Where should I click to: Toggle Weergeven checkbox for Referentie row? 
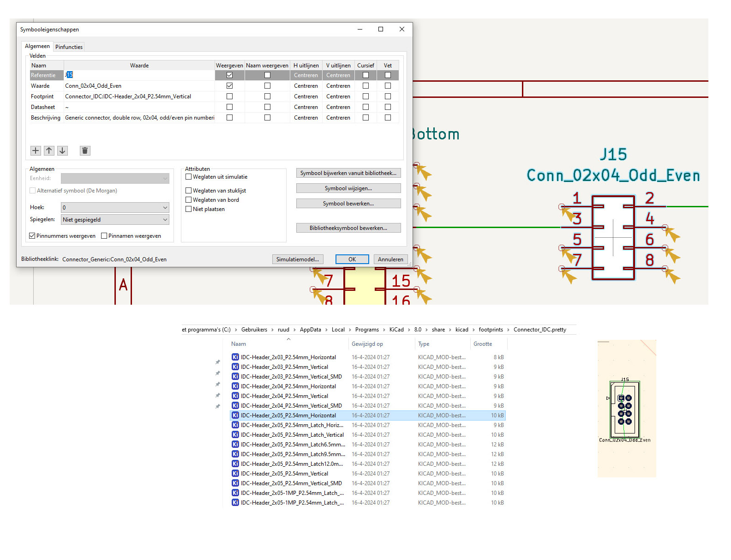[x=229, y=75]
